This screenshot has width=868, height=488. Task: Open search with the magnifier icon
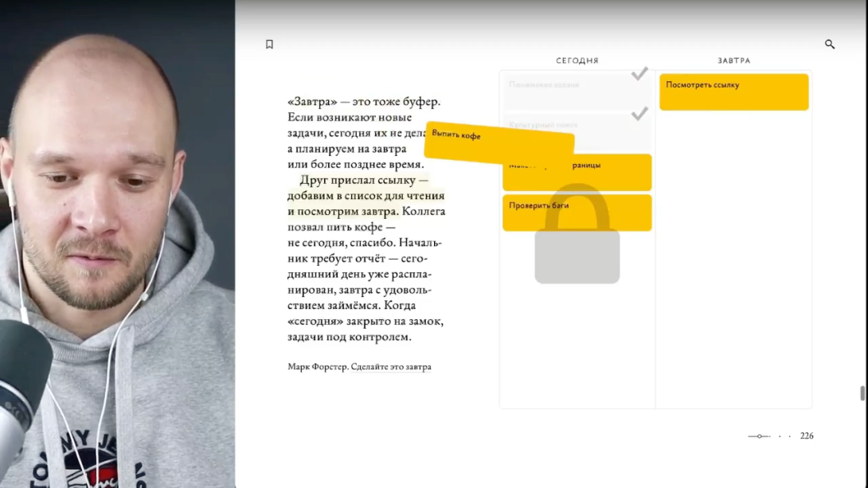(829, 45)
